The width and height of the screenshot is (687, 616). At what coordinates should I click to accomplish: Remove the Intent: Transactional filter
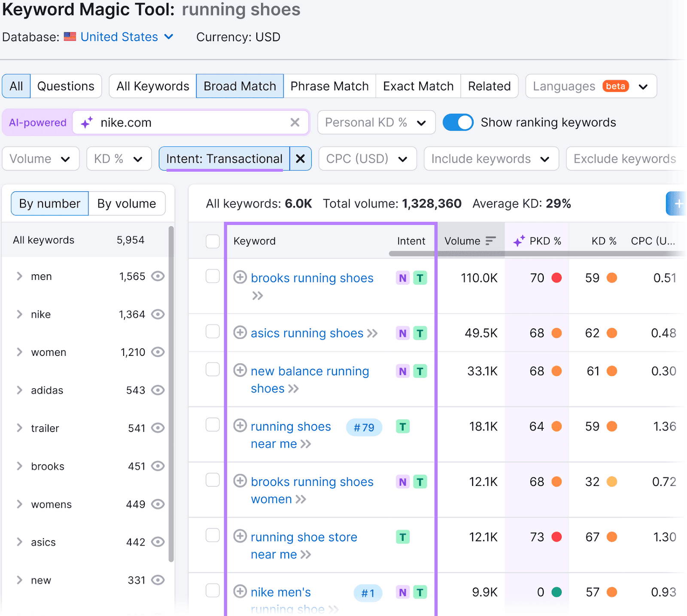[x=300, y=158]
